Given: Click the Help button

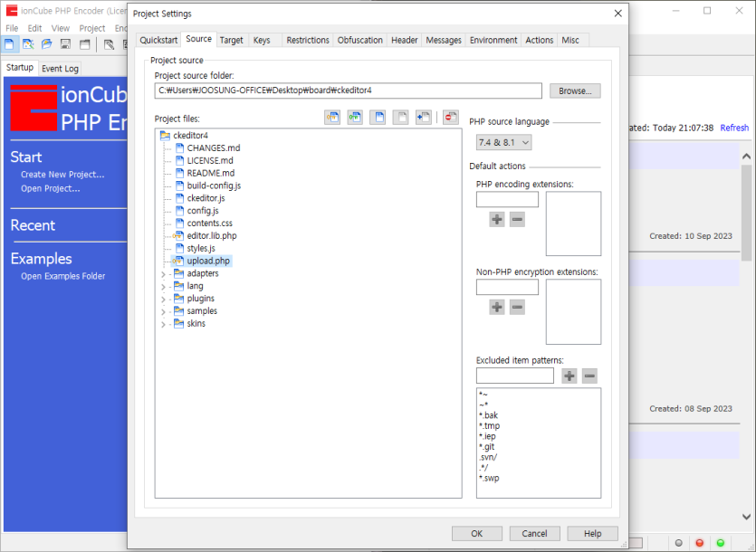Looking at the screenshot, I should [x=592, y=533].
